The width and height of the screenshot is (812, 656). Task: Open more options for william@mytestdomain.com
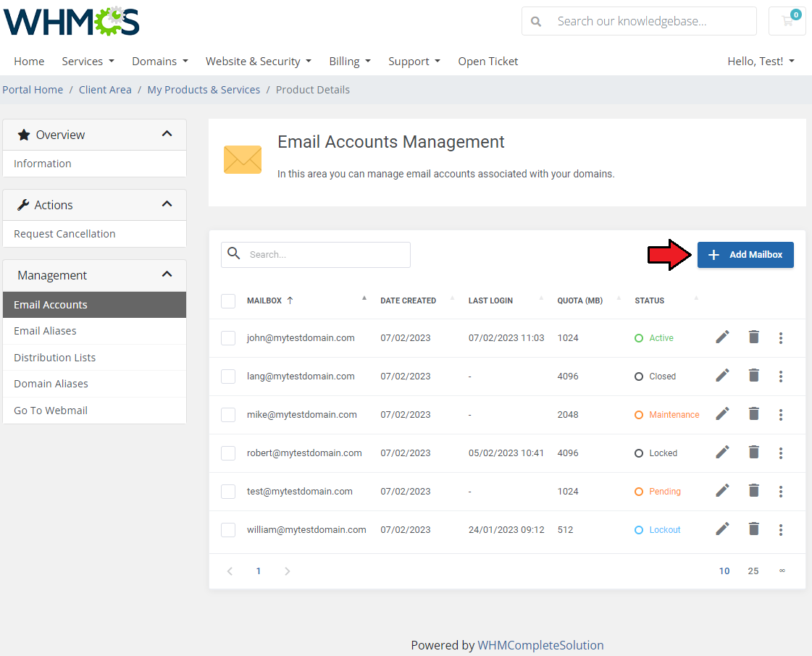coord(781,530)
